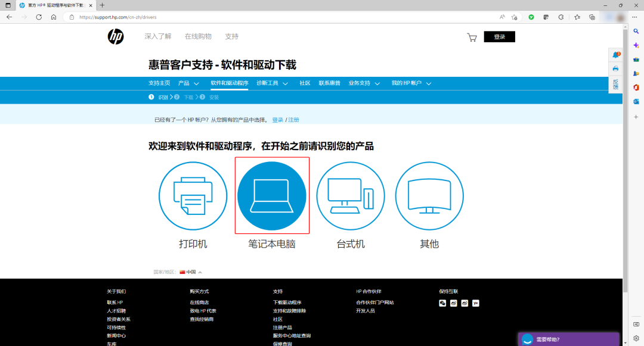Open footer link 开发人员
This screenshot has height=346, width=644.
click(x=366, y=311)
